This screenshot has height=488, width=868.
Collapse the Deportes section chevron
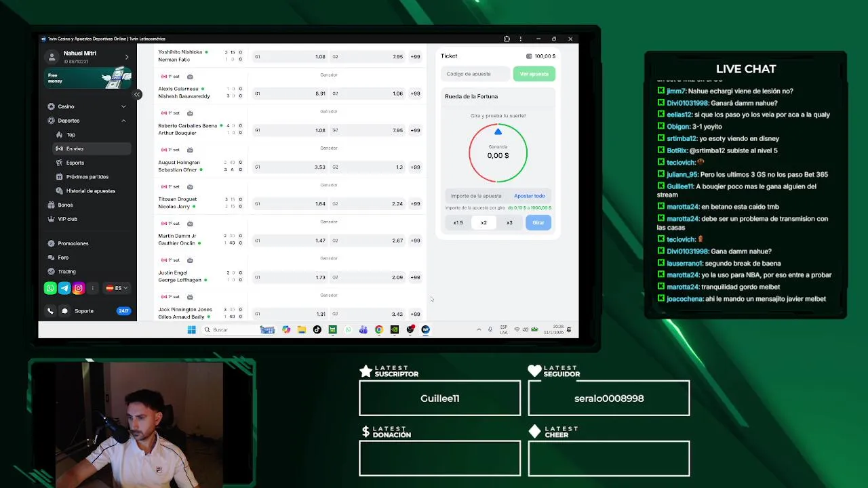tap(123, 121)
